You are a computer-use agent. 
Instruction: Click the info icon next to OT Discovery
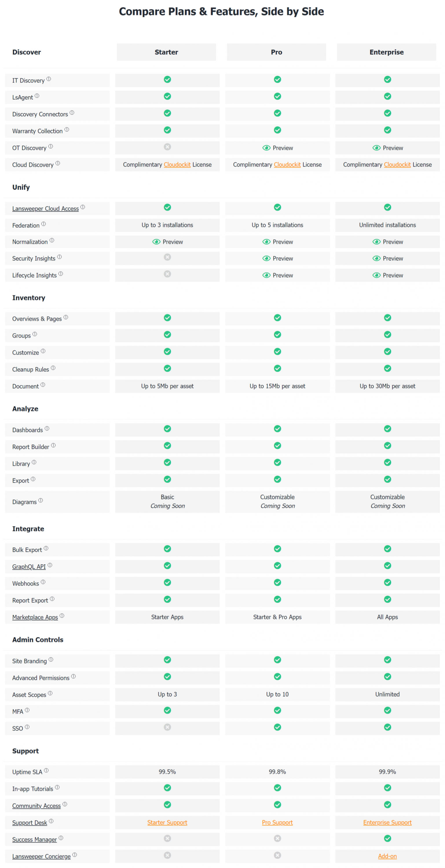(51, 147)
